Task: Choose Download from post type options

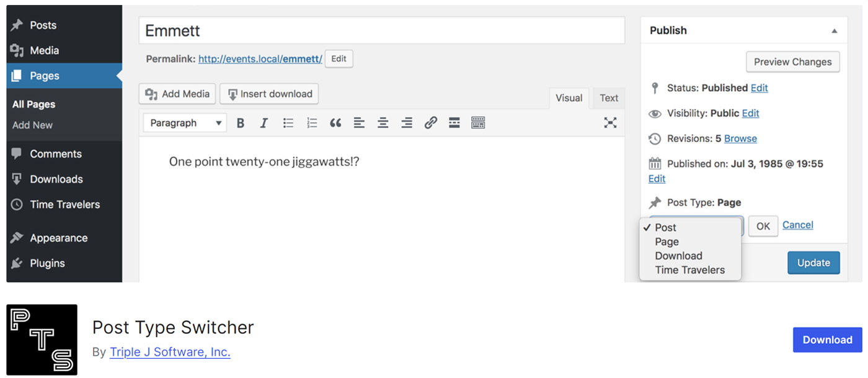Action: pyautogui.click(x=678, y=256)
